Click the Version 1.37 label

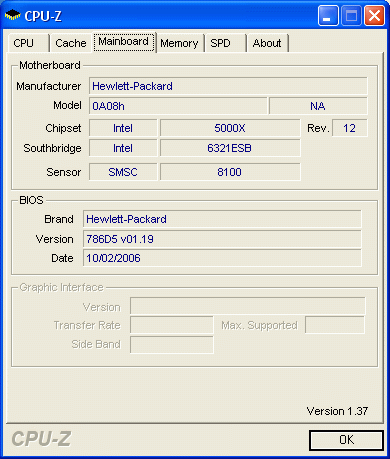337,411
